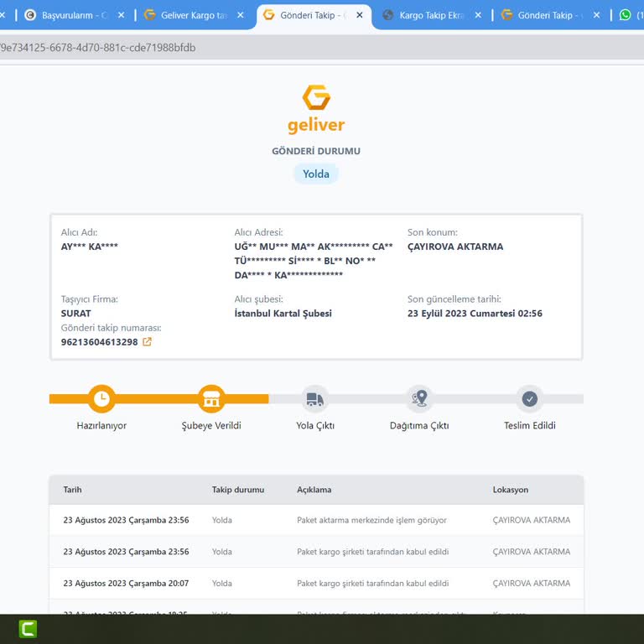Close the active Gönderi Takip tab
The height and width of the screenshot is (644, 644).
360,15
